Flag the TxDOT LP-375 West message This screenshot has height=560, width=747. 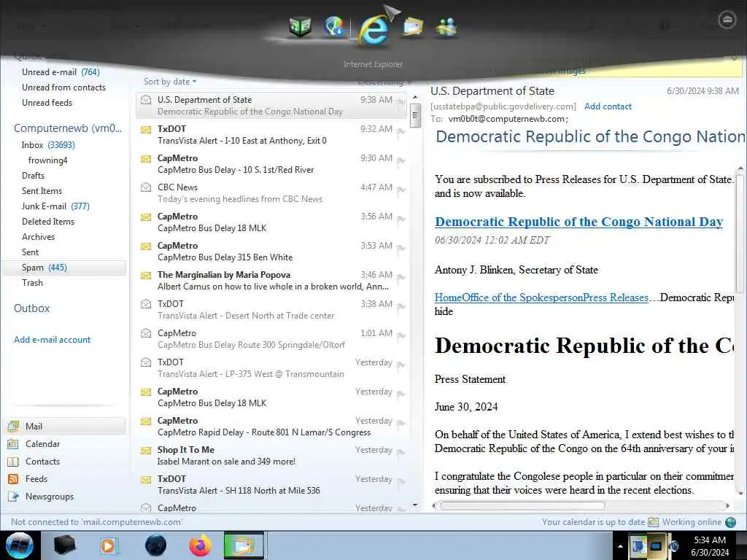click(401, 365)
